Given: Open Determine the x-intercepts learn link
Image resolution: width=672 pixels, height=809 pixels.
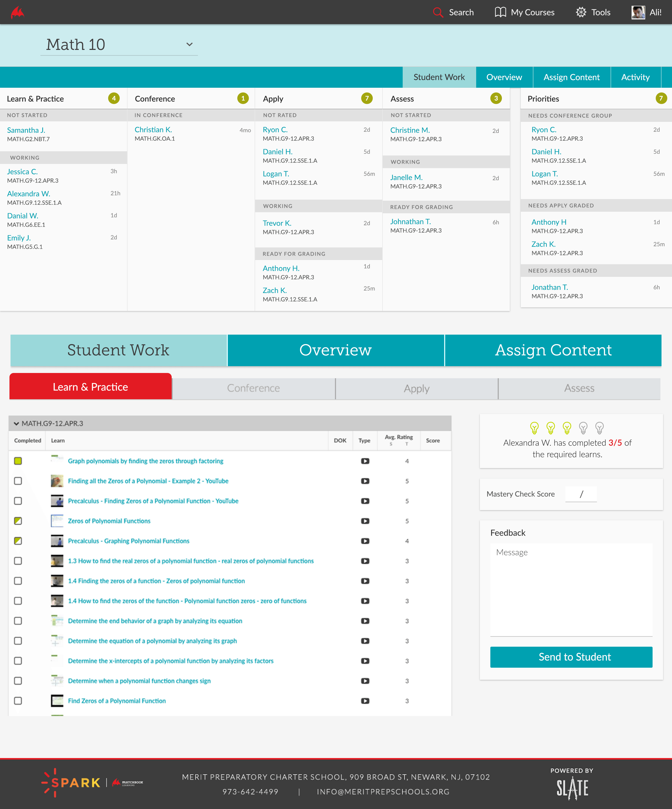Looking at the screenshot, I should [x=171, y=661].
